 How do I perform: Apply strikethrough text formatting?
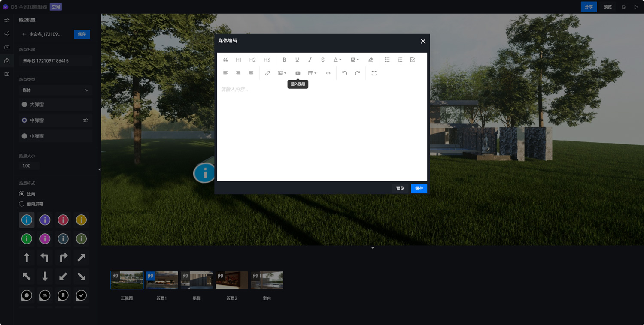[x=323, y=60]
